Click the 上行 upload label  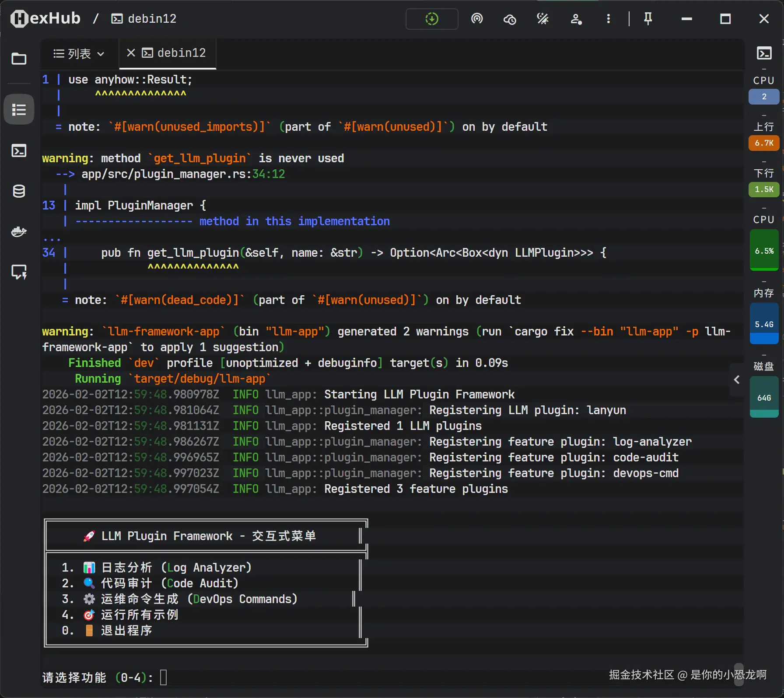tap(764, 126)
